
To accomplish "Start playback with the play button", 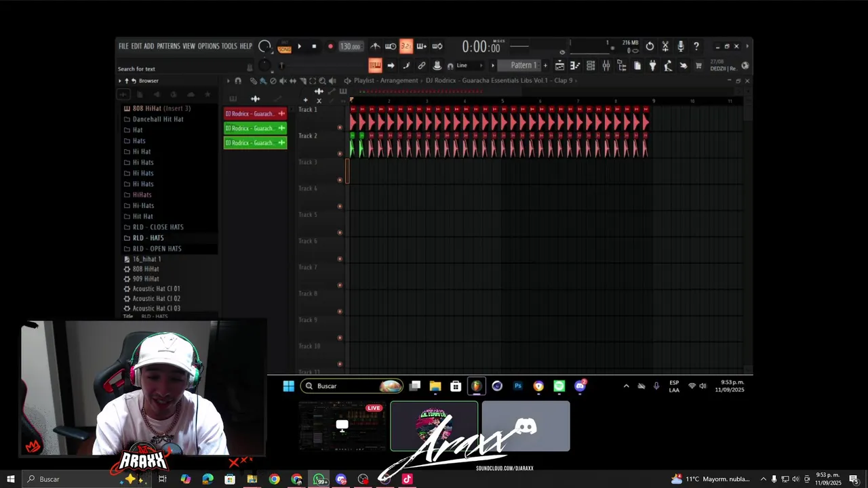I will point(300,46).
